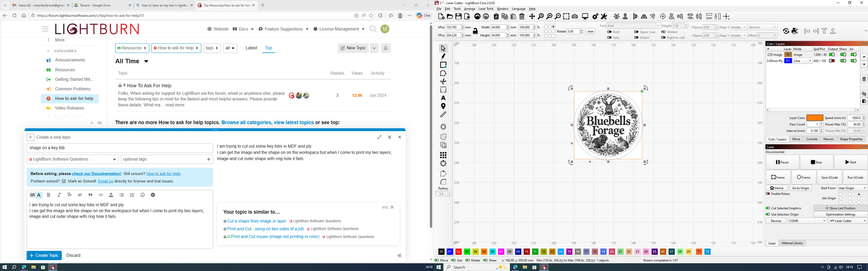Select the Position Laser marker tool

pyautogui.click(x=443, y=106)
